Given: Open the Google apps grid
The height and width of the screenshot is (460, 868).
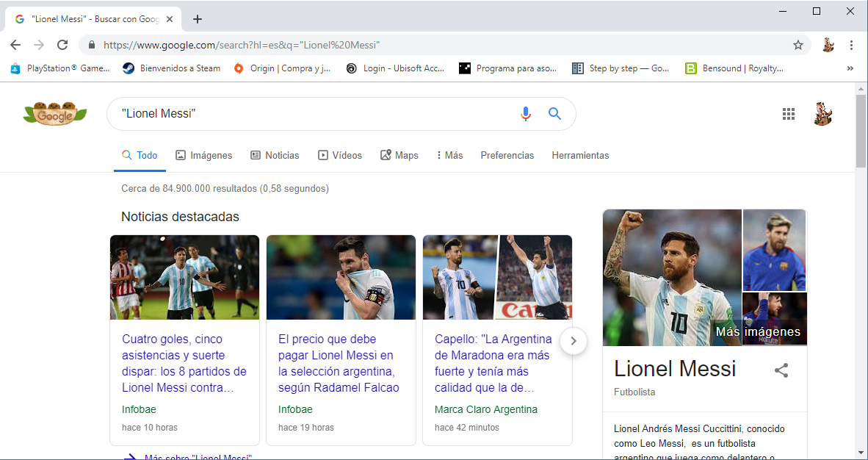Looking at the screenshot, I should (x=789, y=114).
